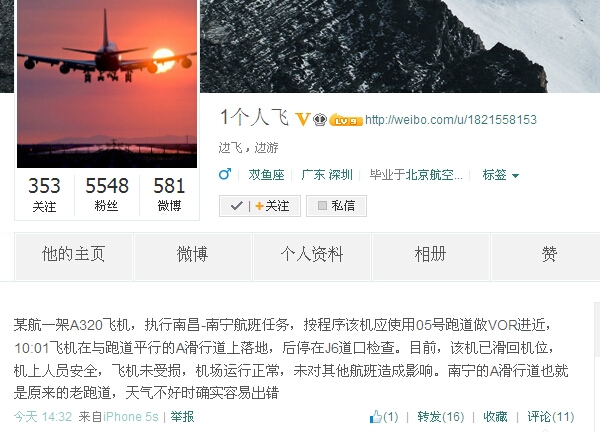View the 5548 粉丝 followers count

pos(107,194)
